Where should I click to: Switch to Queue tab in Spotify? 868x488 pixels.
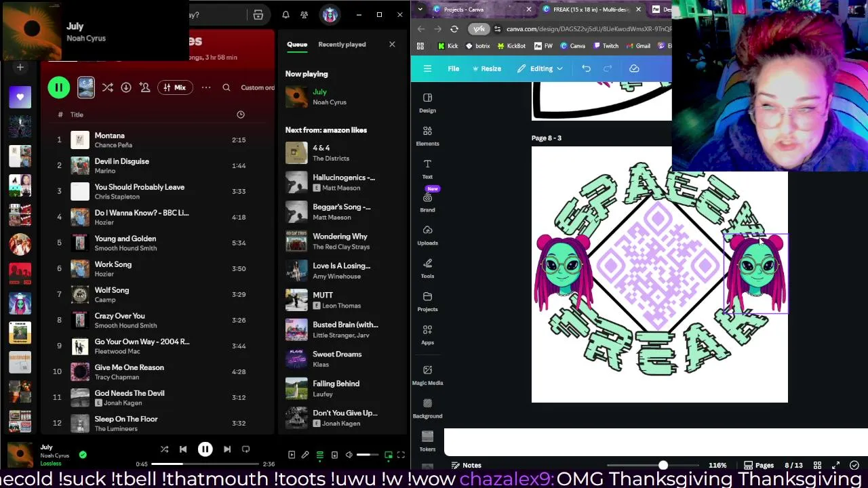pyautogui.click(x=297, y=45)
